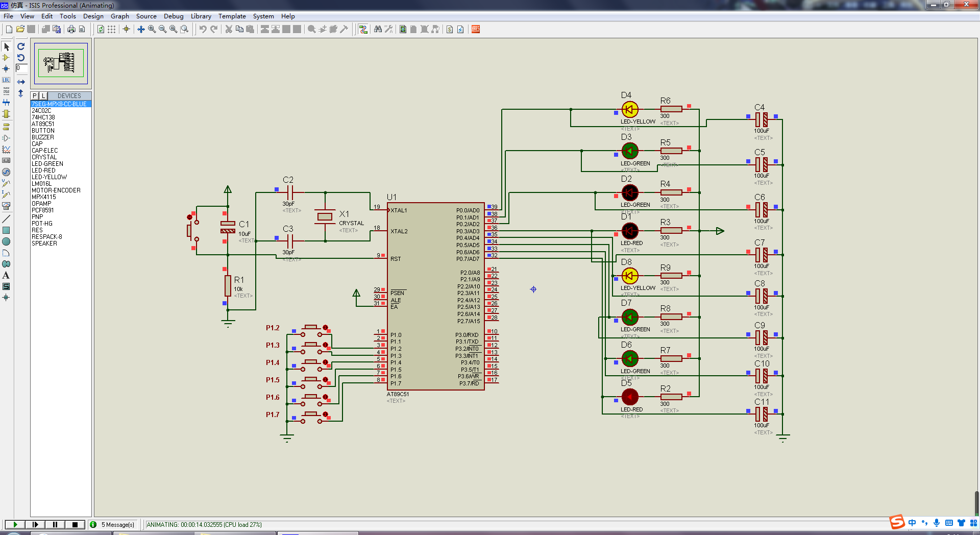Open the File menu
The height and width of the screenshot is (535, 980).
pyautogui.click(x=8, y=16)
